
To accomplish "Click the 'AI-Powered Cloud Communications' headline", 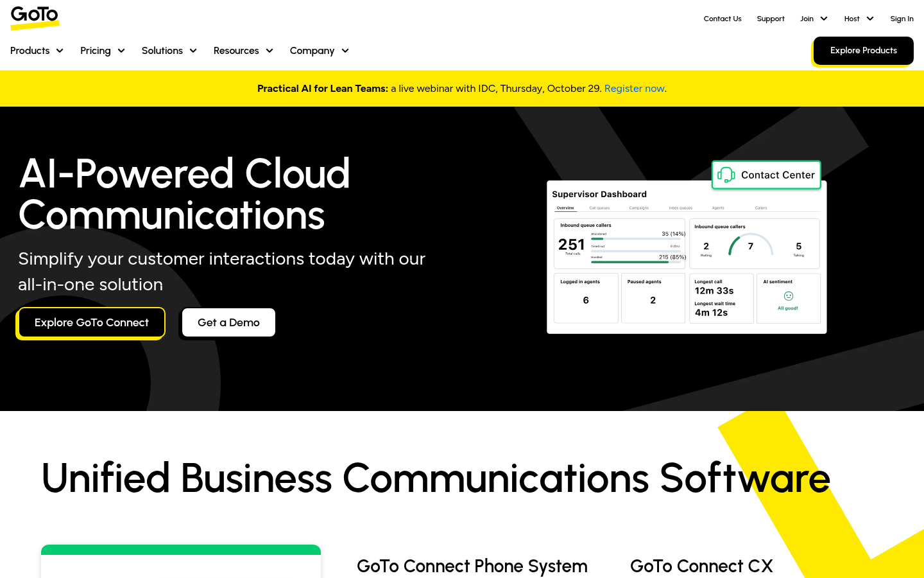I will click(x=185, y=194).
